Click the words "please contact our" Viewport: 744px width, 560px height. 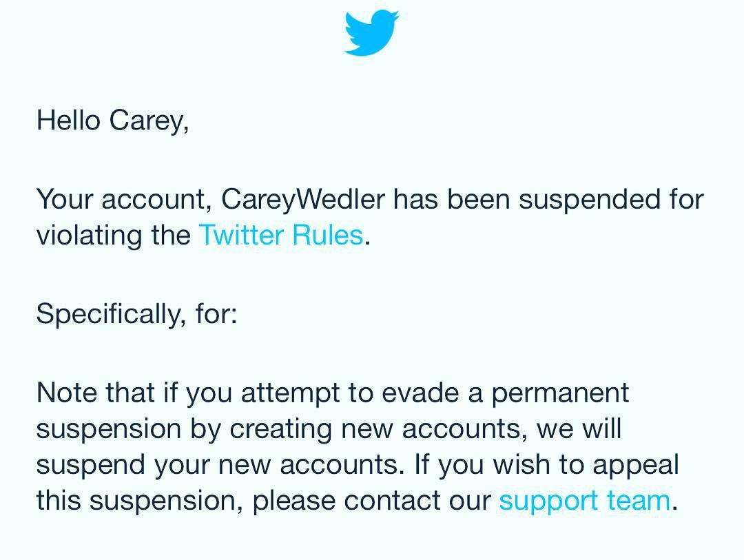click(x=372, y=500)
